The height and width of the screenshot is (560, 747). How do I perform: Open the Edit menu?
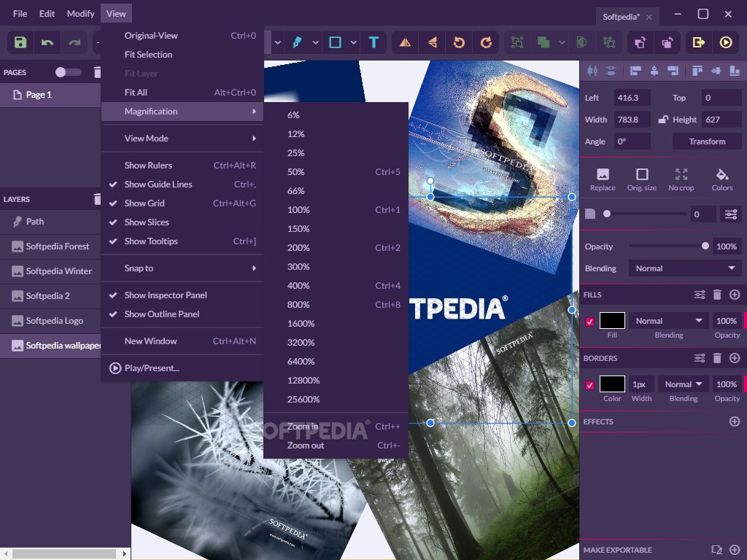[x=47, y=13]
